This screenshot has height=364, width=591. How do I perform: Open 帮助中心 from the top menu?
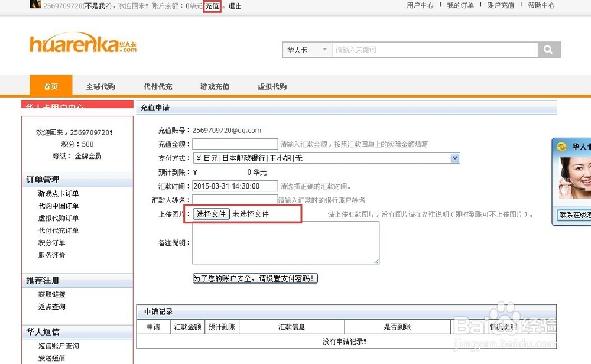(x=541, y=5)
